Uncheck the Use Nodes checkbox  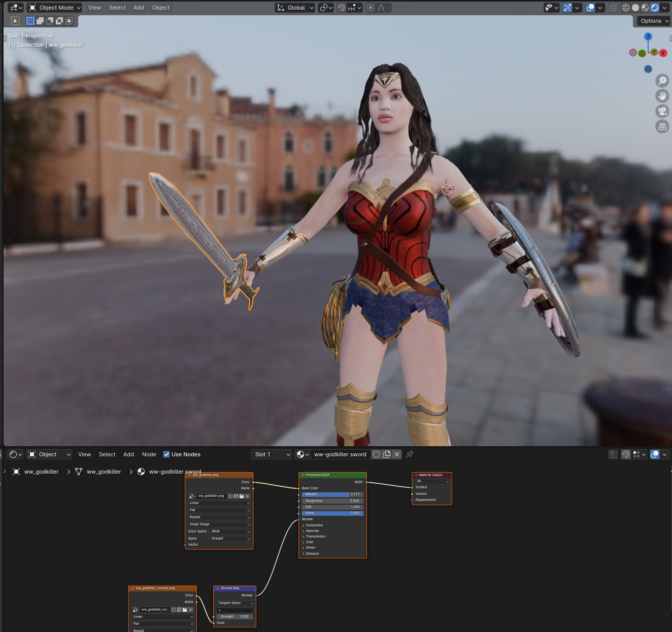[x=166, y=454]
